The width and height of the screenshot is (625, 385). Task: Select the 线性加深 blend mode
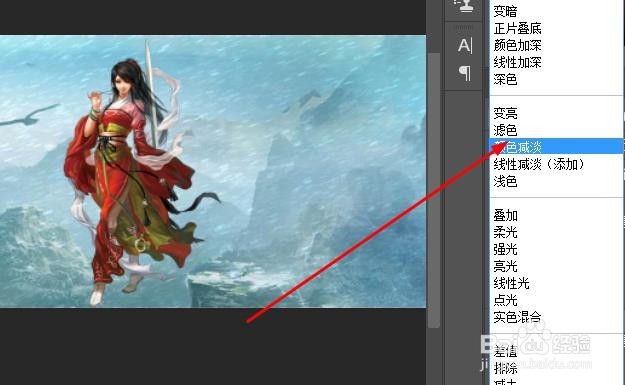[517, 62]
